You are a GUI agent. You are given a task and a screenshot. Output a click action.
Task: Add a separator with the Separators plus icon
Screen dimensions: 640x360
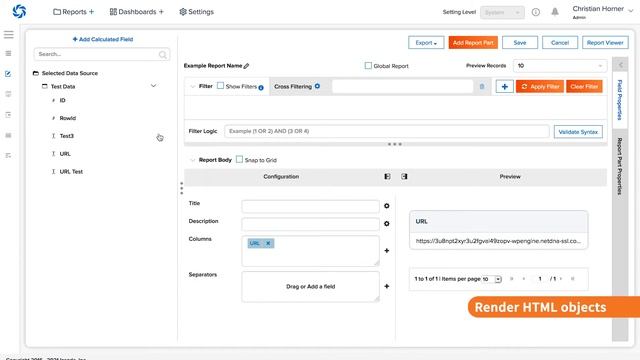click(387, 286)
